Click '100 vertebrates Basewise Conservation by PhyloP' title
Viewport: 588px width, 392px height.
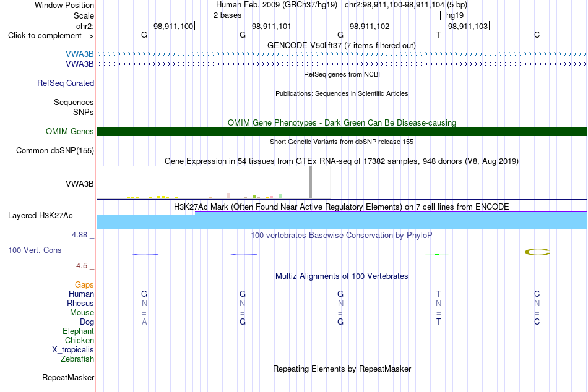coord(342,236)
